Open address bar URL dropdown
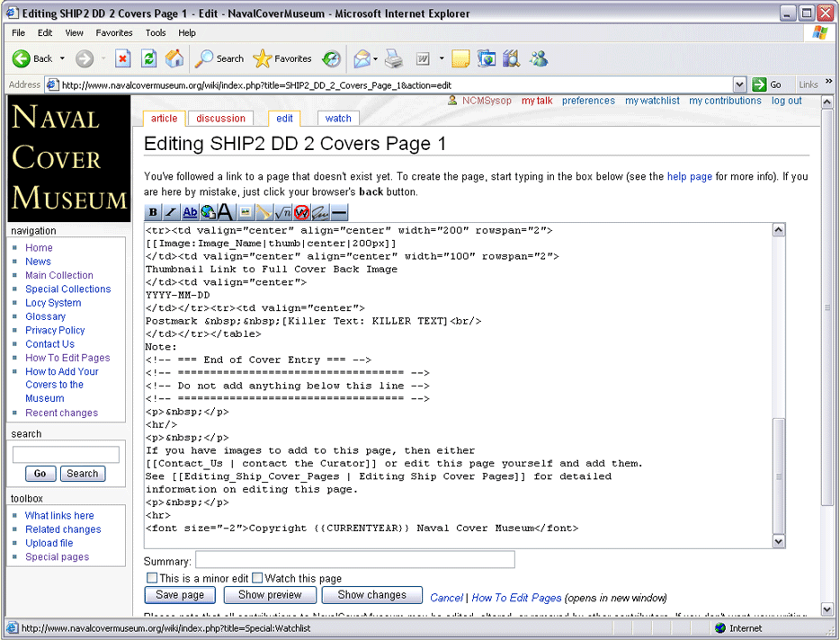This screenshot has height=640, width=840. point(739,84)
